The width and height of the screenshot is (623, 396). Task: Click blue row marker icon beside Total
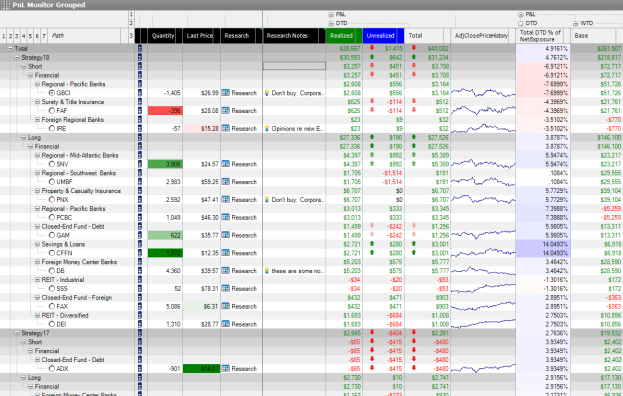coord(140,48)
